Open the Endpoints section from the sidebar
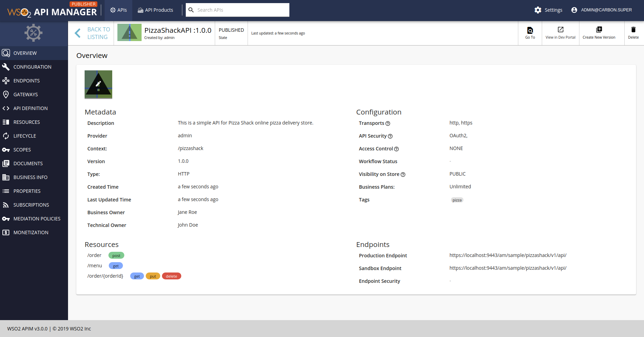Screen dimensions: 644x337 (6, 80)
